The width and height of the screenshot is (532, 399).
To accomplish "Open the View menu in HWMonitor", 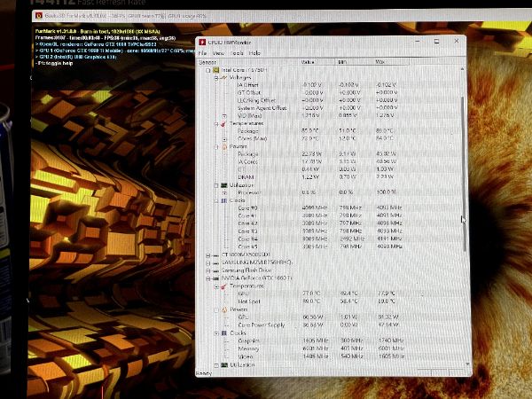I will coord(218,53).
